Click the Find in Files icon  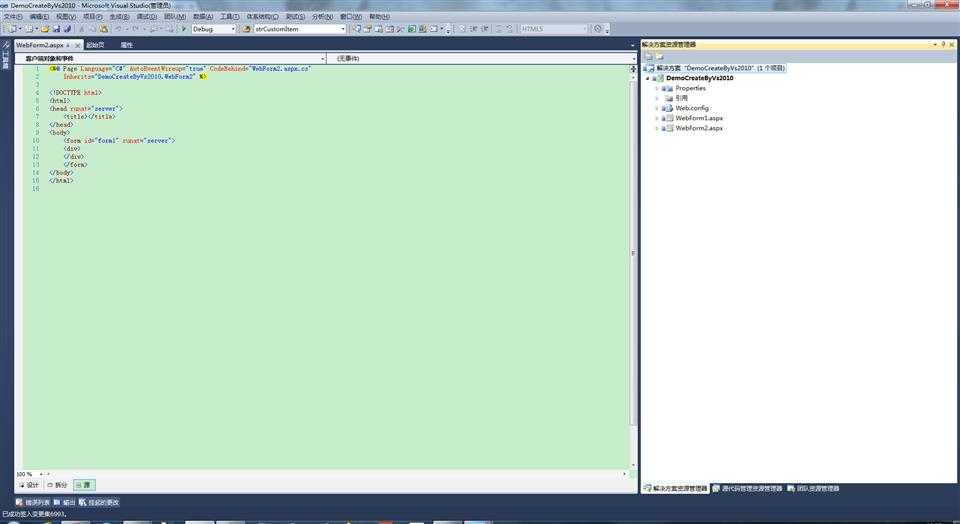pyautogui.click(x=246, y=29)
